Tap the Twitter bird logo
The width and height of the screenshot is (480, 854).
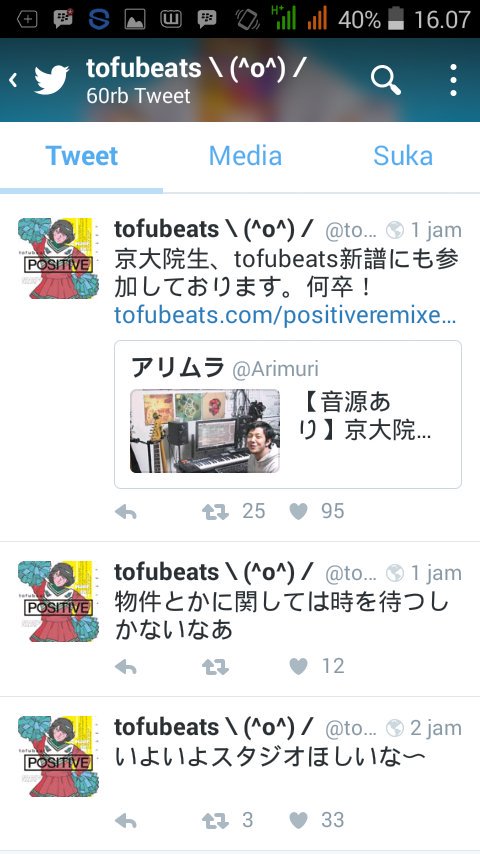point(52,80)
